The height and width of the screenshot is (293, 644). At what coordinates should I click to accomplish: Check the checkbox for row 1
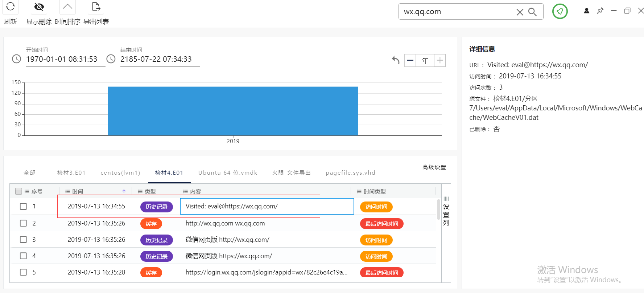tap(23, 206)
